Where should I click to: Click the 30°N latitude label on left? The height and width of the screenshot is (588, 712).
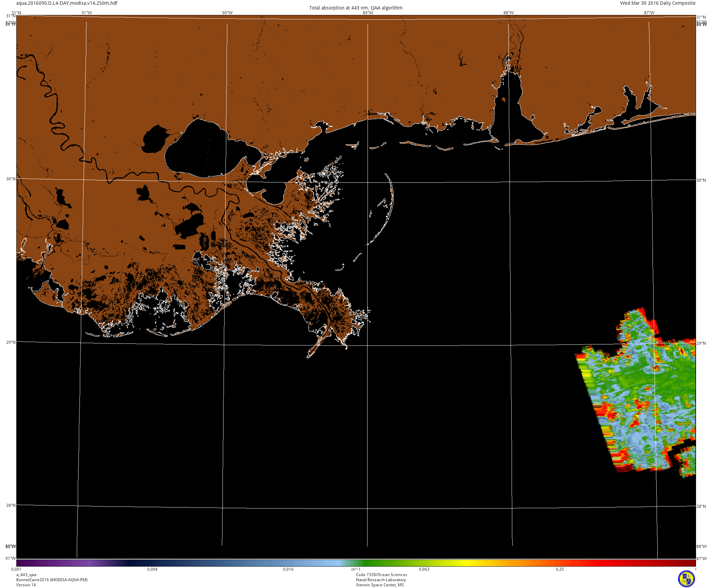11,179
